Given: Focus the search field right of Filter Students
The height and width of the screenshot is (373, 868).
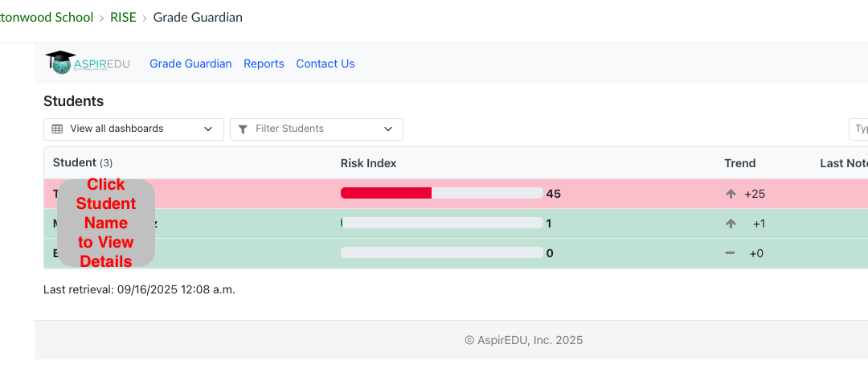Looking at the screenshot, I should tap(858, 129).
